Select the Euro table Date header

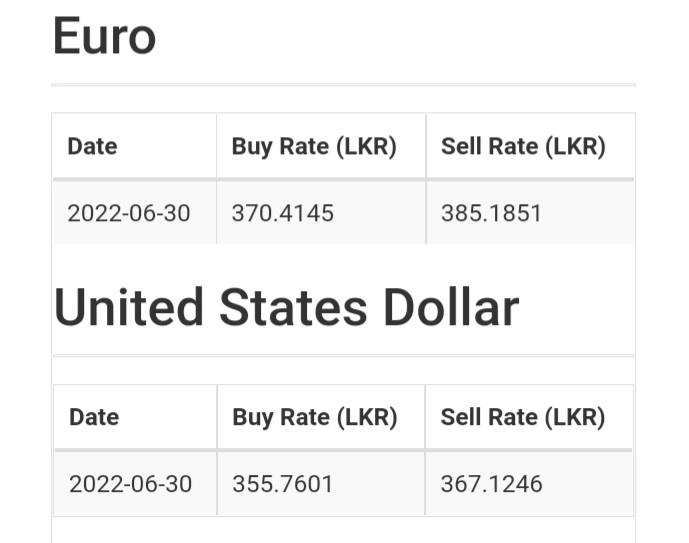pos(92,146)
